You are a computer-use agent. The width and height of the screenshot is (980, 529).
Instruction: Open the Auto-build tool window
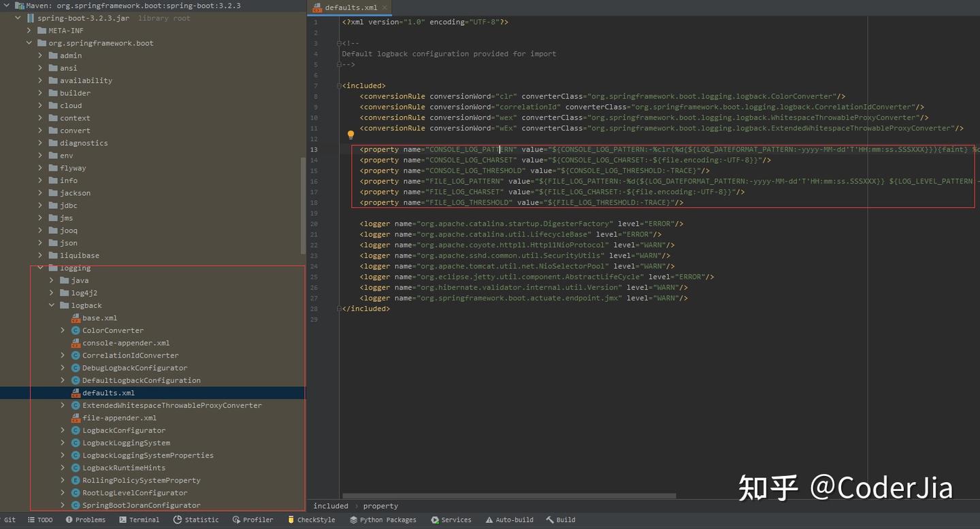coord(509,520)
